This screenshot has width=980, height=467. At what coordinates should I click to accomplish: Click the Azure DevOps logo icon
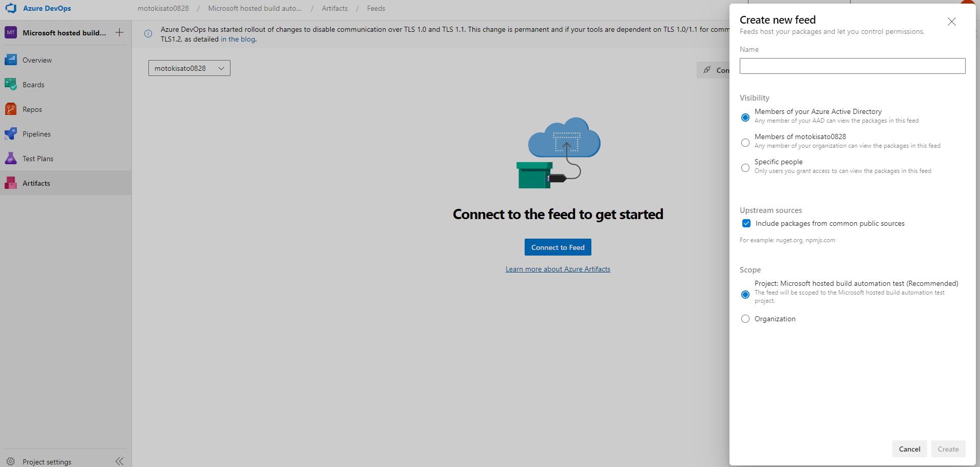[x=11, y=8]
